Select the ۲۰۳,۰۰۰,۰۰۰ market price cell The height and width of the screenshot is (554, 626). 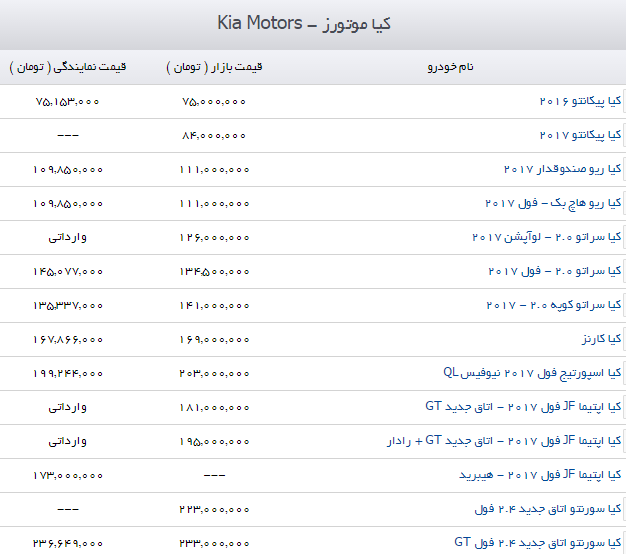click(x=214, y=374)
